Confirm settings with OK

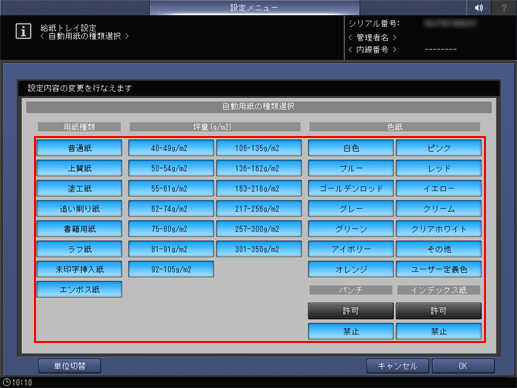[463, 366]
